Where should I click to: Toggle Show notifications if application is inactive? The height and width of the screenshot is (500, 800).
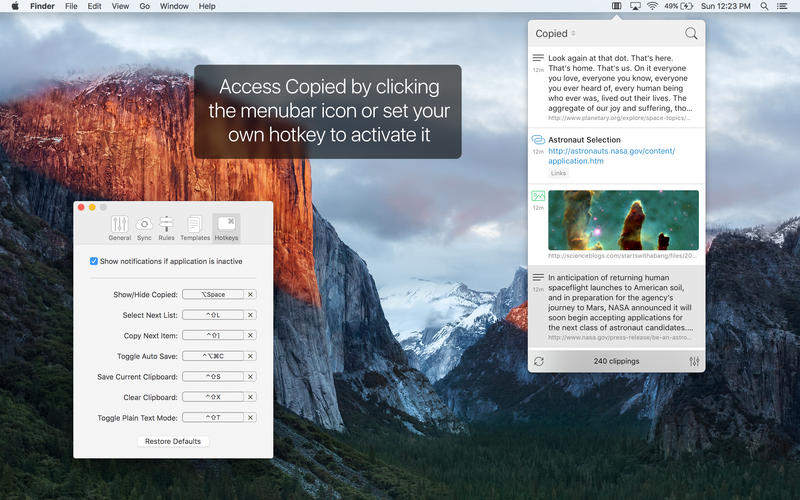94,261
